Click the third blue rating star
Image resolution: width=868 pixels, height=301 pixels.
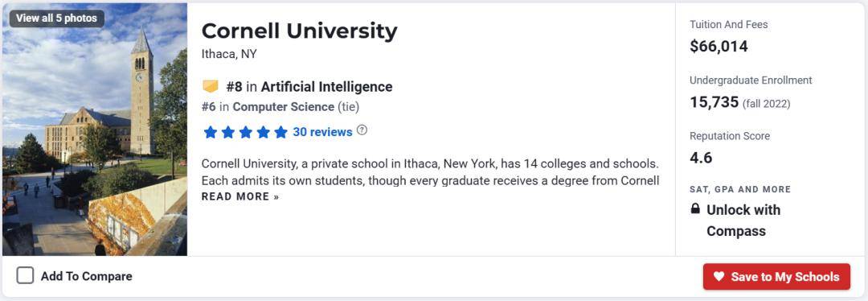click(245, 132)
